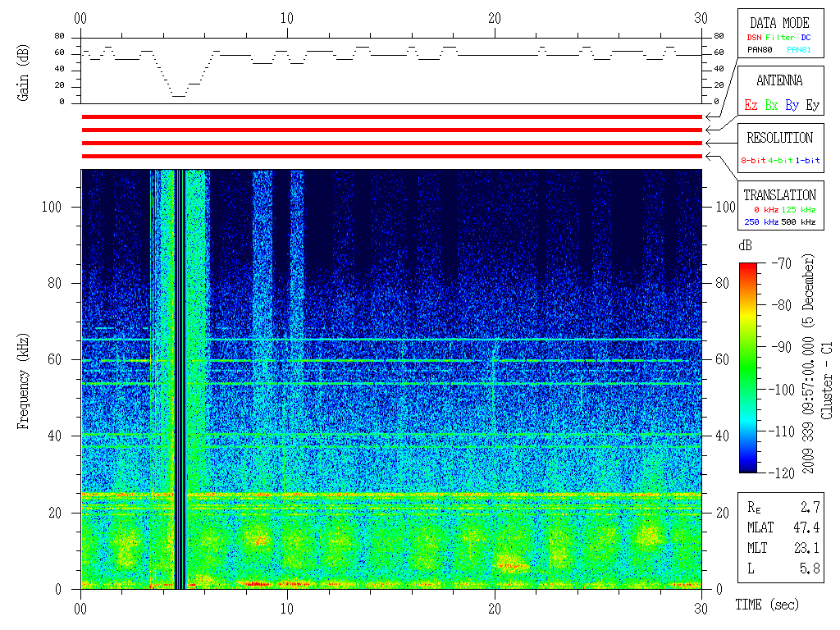Screen dimensions: 840x630
Task: Click the MLAT value 47.4
Action: (x=806, y=527)
